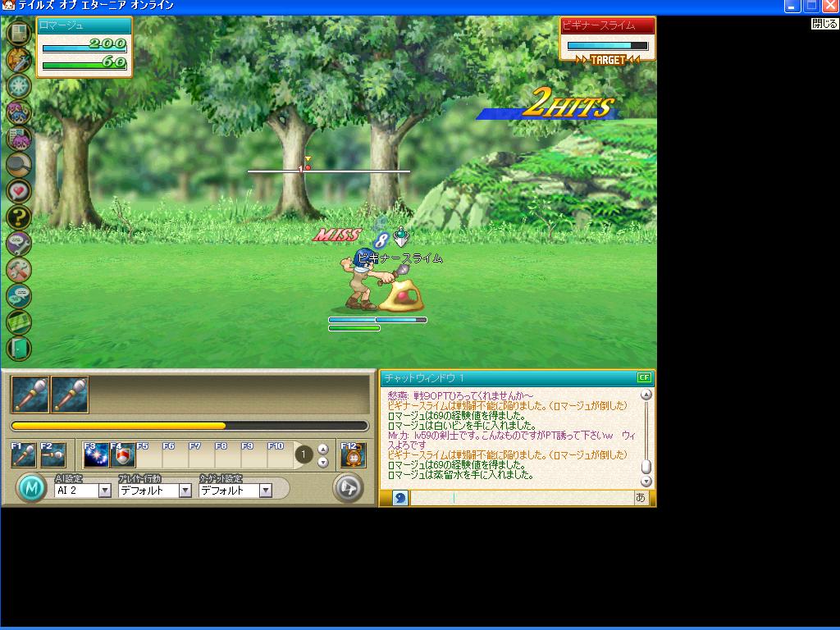Select the empty F9 skill slot

254,454
